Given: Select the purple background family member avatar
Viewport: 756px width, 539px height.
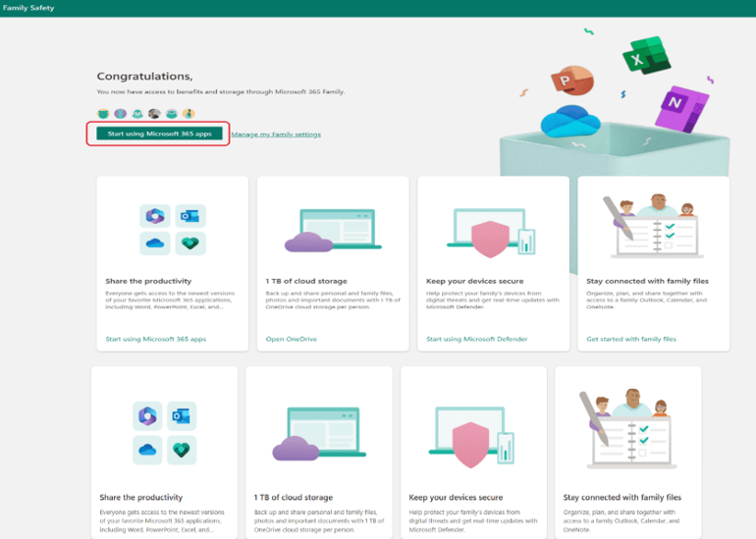Looking at the screenshot, I should coord(120,114).
